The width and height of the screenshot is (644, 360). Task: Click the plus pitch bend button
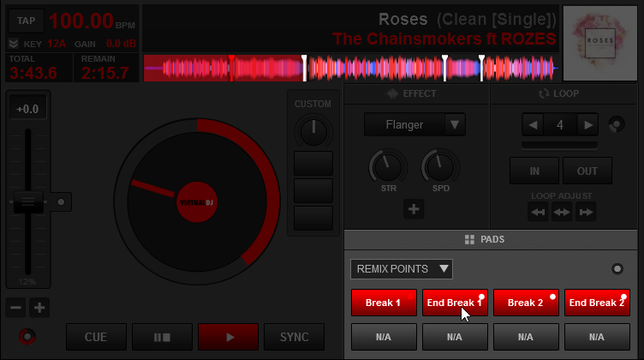pyautogui.click(x=39, y=308)
